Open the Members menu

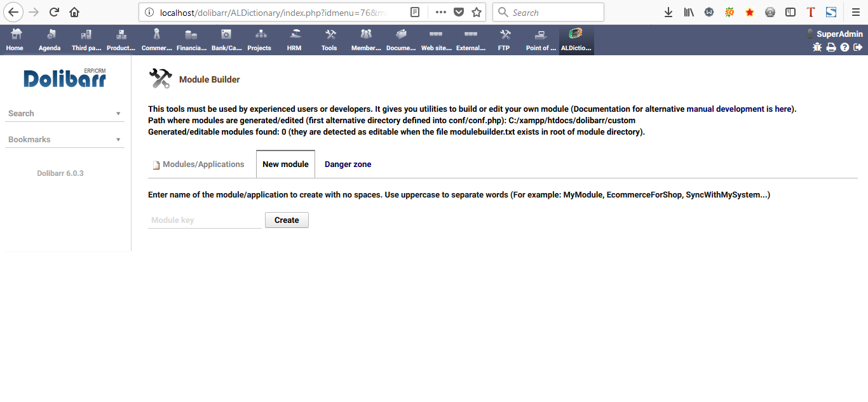[x=366, y=40]
